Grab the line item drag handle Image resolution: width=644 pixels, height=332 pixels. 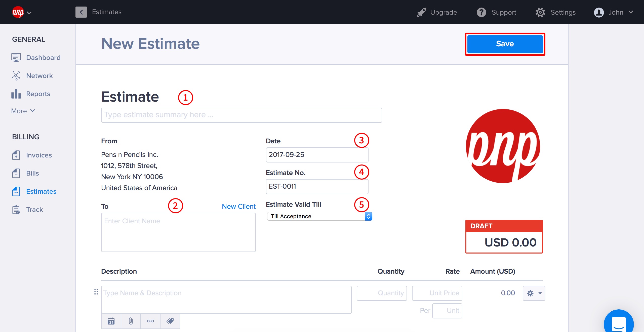pos(96,292)
